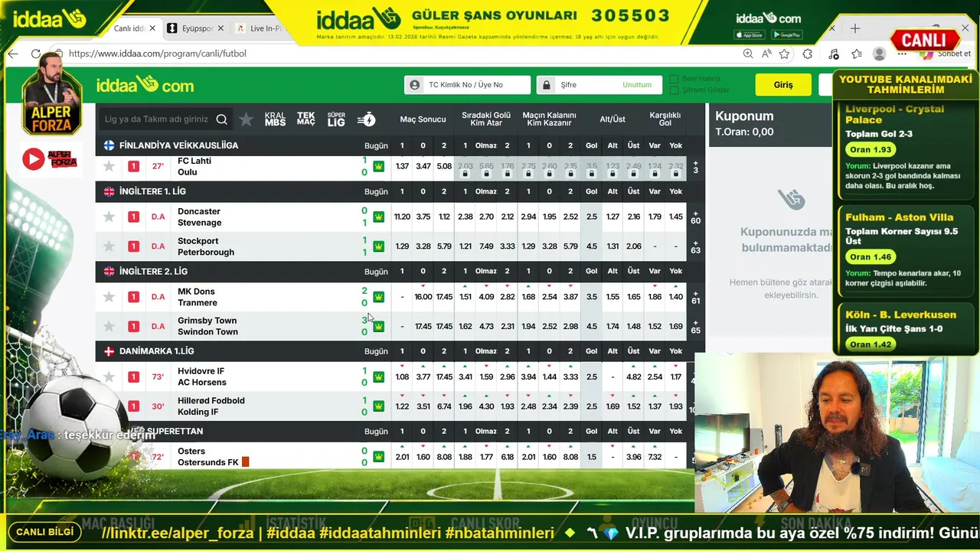The width and height of the screenshot is (980, 551).
Task: Expand Stockport - Peterborough +63 more markets
Action: point(695,246)
